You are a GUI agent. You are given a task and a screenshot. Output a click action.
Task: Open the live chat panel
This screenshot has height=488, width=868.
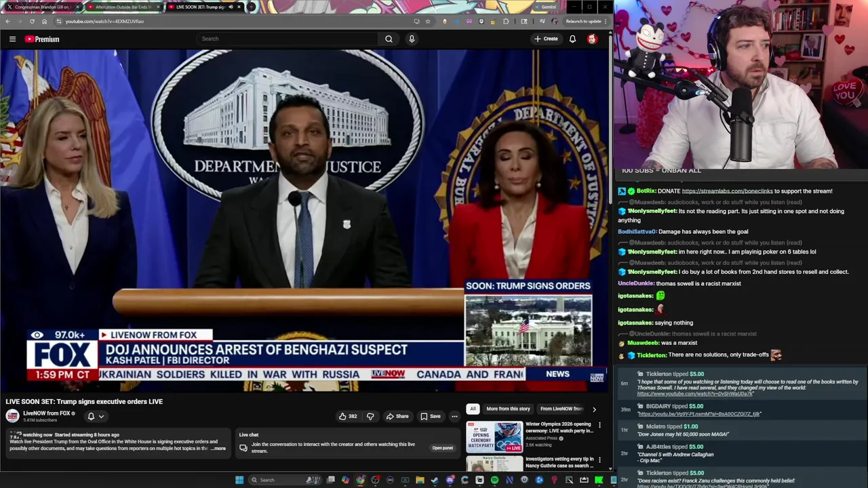point(442,447)
